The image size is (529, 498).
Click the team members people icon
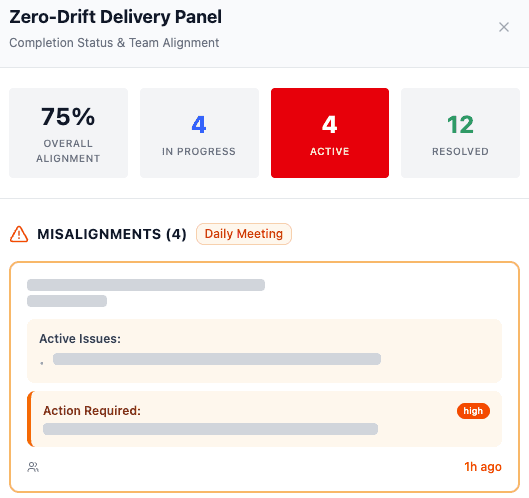[x=33, y=467]
